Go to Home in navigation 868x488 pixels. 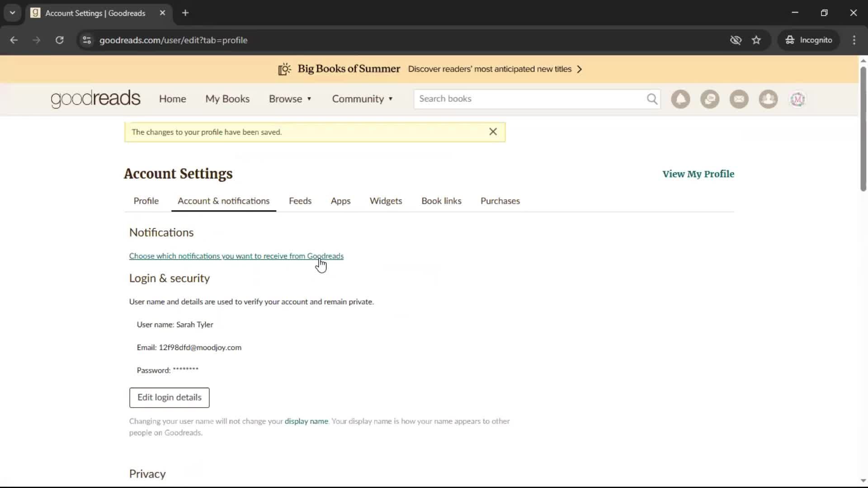click(x=172, y=99)
